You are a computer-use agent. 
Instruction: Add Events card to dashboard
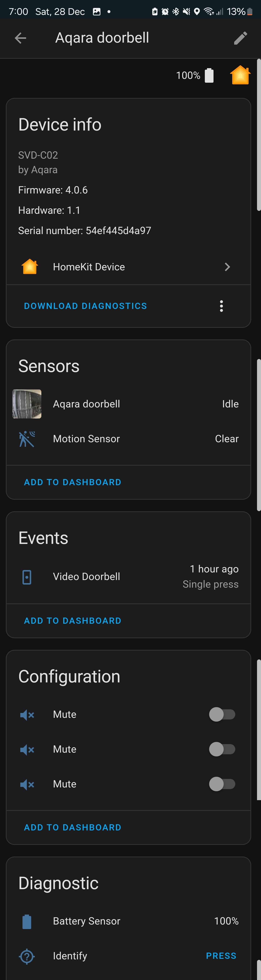point(73,620)
